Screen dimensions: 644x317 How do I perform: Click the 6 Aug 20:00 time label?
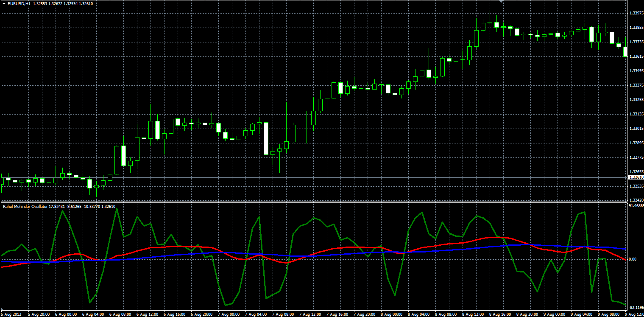pos(202,314)
